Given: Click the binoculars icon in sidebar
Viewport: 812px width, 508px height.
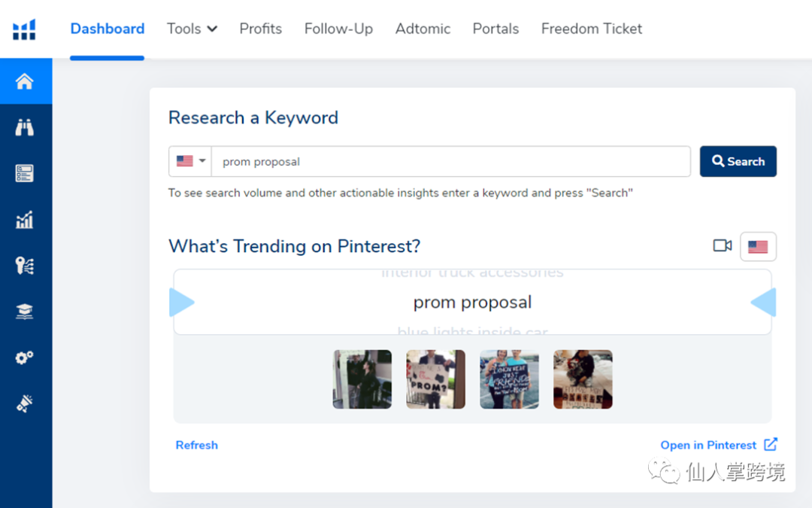Looking at the screenshot, I should pyautogui.click(x=25, y=127).
